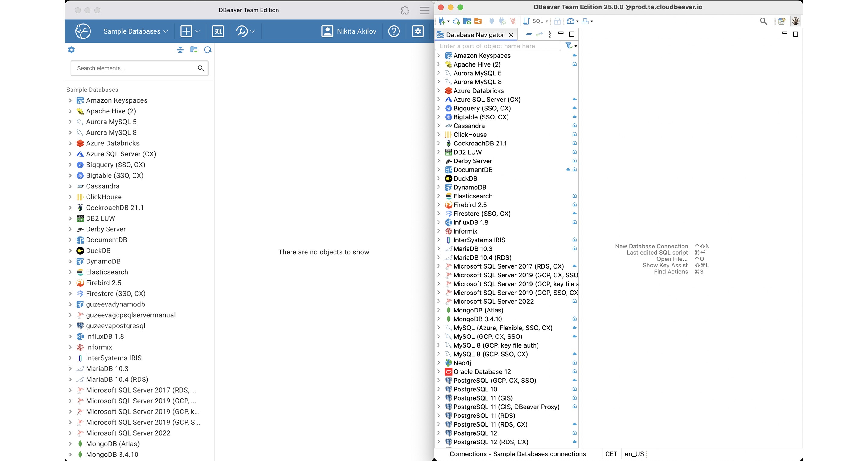Select DuckDB connection in desktop navigator
Viewport: 868px width, 461px height.
click(465, 178)
